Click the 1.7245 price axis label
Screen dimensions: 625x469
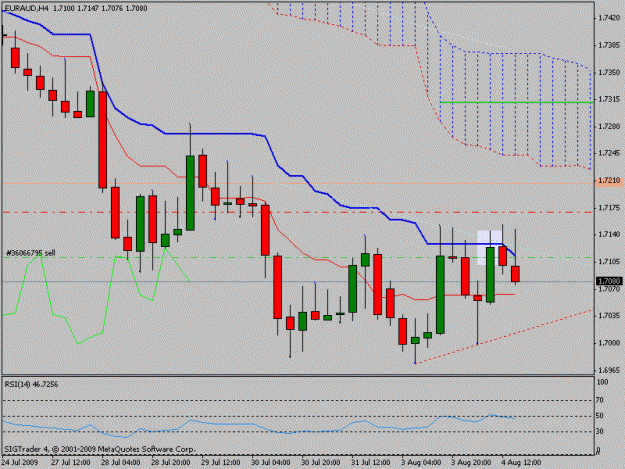click(x=609, y=153)
